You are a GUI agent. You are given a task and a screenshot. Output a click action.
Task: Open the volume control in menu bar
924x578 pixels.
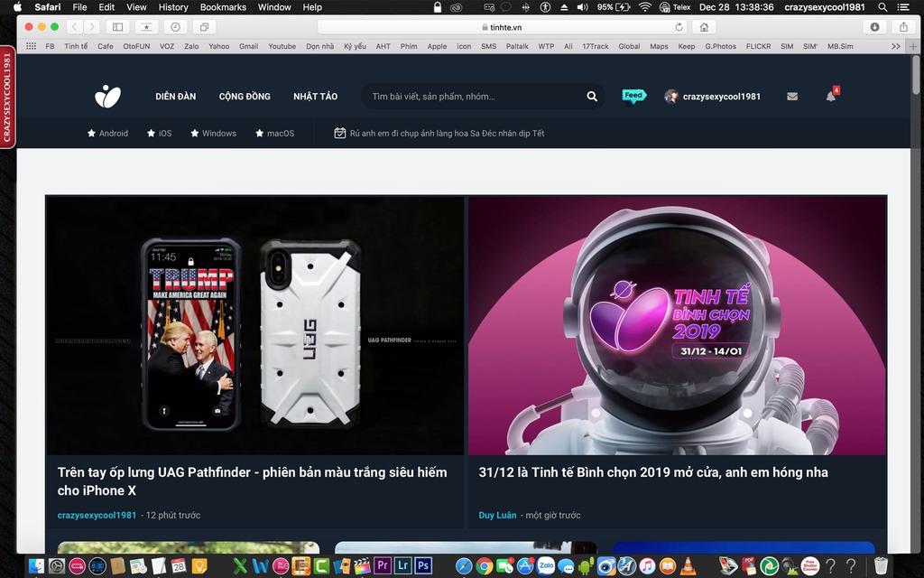582,7
